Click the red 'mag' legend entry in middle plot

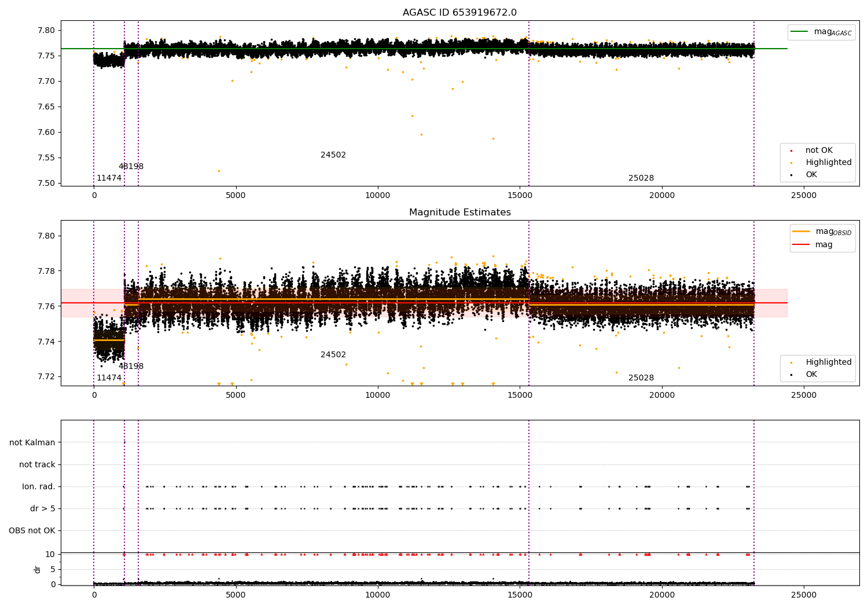coord(824,245)
